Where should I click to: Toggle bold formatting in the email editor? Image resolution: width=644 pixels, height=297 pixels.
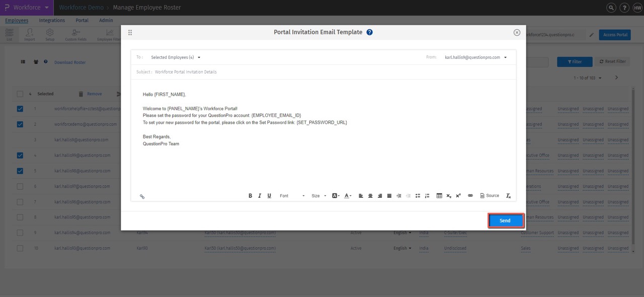click(250, 195)
